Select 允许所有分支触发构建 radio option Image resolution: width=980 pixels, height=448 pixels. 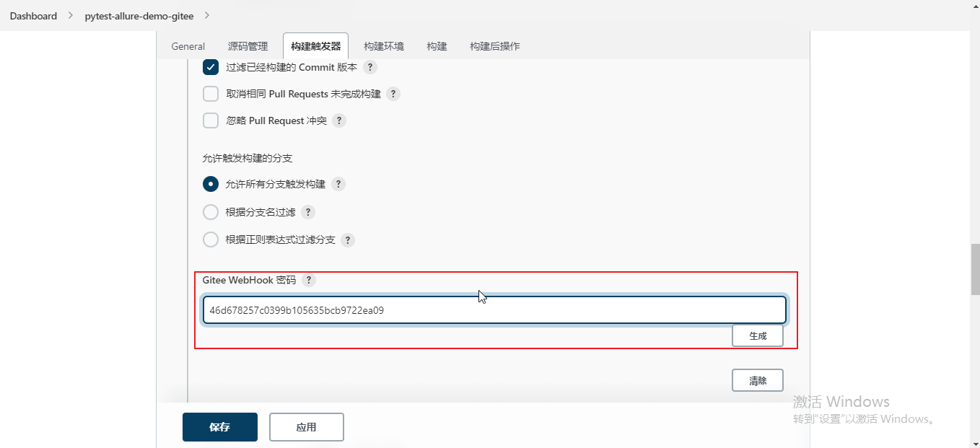click(x=211, y=184)
